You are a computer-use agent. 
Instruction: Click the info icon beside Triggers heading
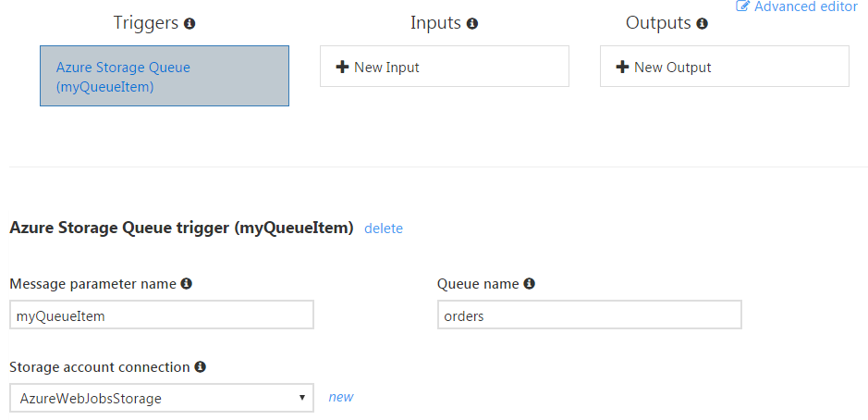189,23
